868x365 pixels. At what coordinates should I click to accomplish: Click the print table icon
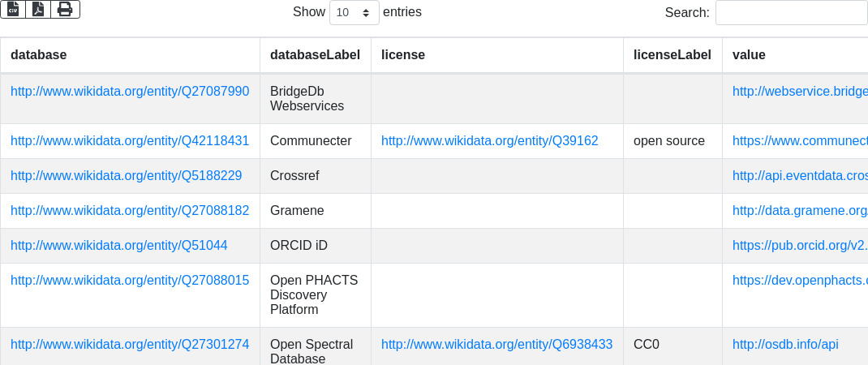click(66, 9)
